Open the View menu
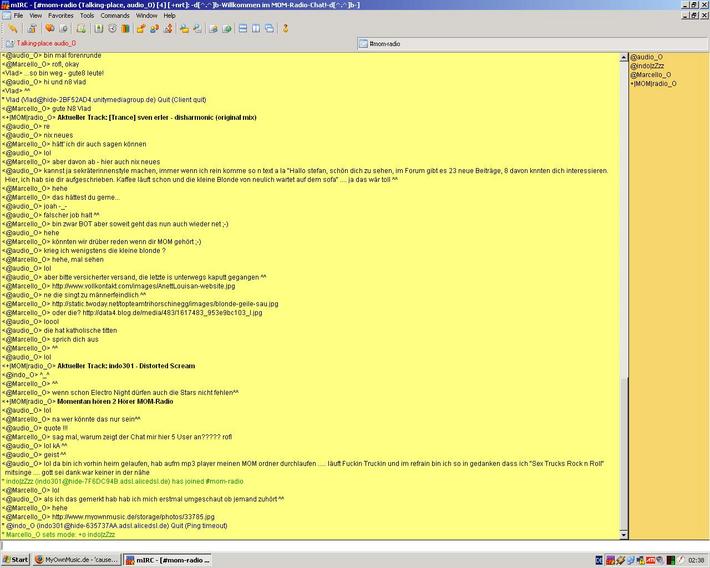Viewport: 710px width, 568px height. (35, 15)
